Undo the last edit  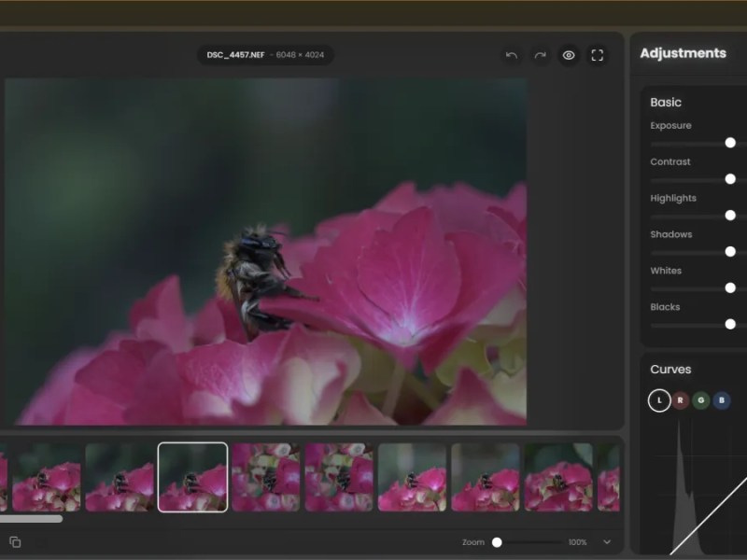click(x=511, y=55)
